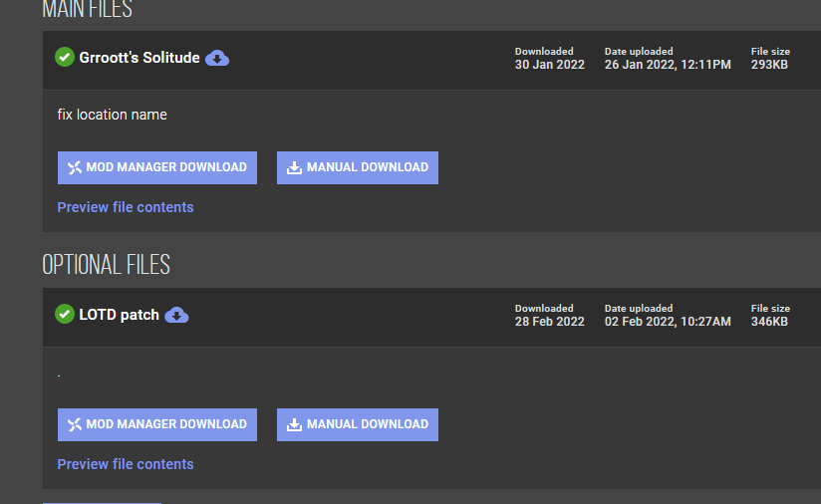Click downloaded date 28 Feb 2022

click(x=549, y=322)
